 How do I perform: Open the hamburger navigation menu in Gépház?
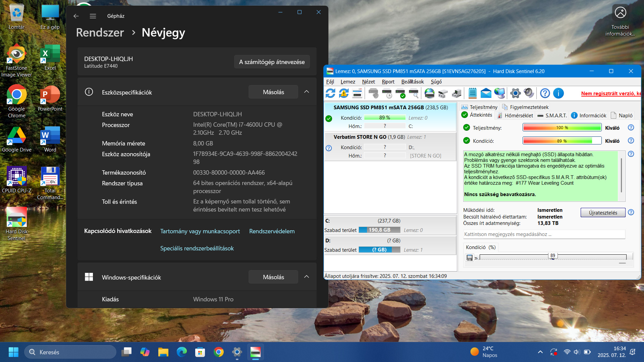coord(93,16)
